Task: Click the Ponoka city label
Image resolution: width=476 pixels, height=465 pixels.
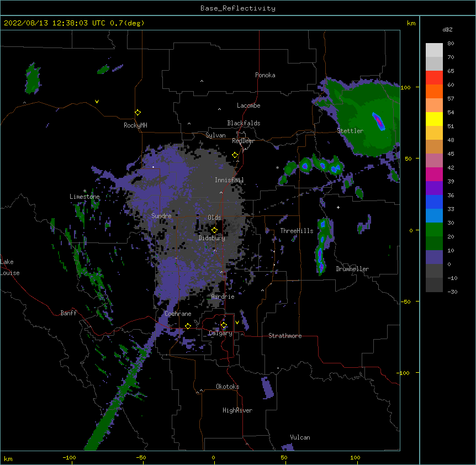Action: tap(265, 75)
